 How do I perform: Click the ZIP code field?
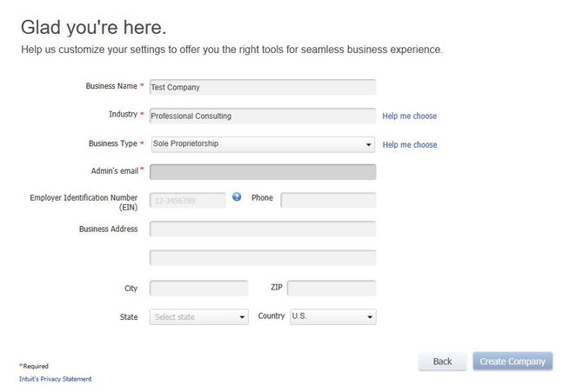(331, 289)
